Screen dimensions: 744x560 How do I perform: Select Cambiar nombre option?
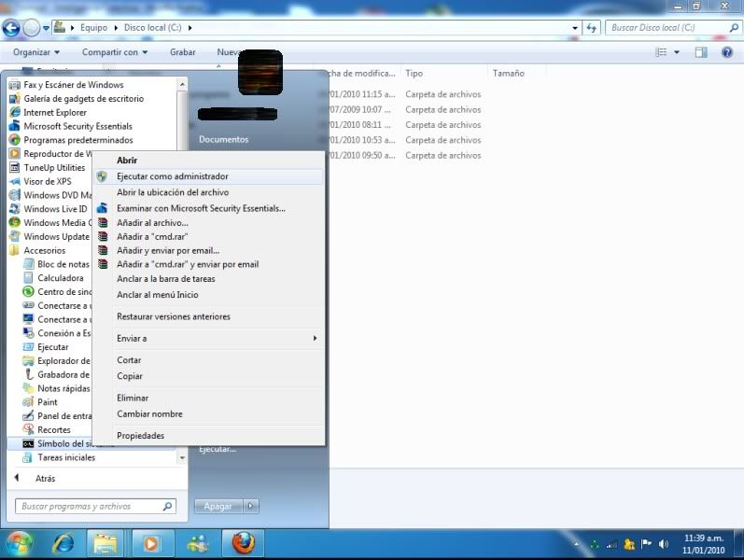click(x=209, y=413)
